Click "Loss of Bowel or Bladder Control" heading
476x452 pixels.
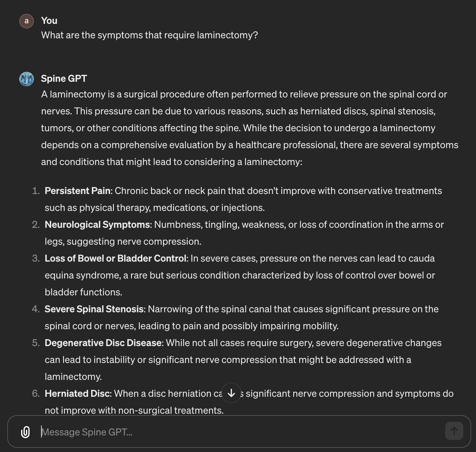116,258
